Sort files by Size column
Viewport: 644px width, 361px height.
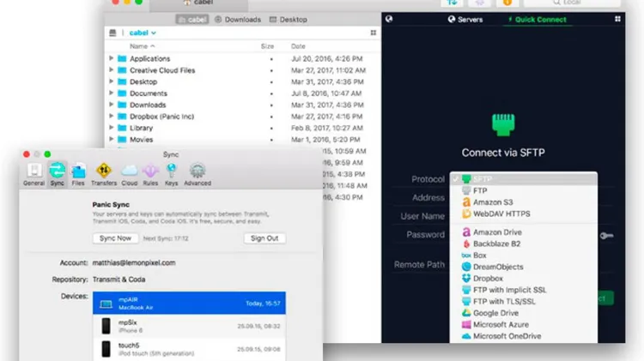[x=267, y=46]
